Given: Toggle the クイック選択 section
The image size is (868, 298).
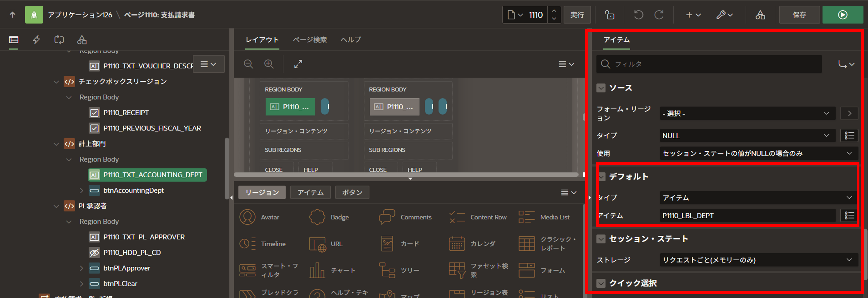Looking at the screenshot, I should (601, 284).
